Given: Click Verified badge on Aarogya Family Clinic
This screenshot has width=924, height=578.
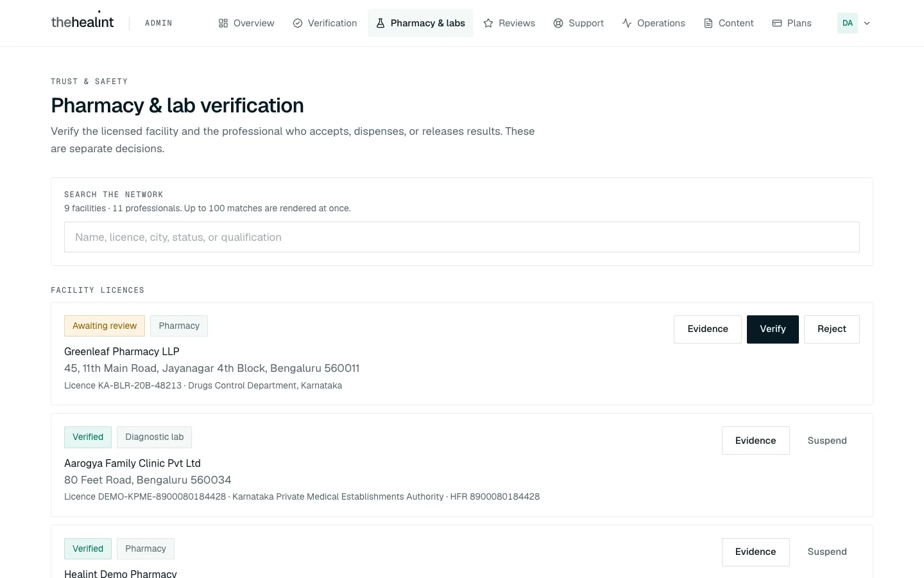Looking at the screenshot, I should click(88, 437).
